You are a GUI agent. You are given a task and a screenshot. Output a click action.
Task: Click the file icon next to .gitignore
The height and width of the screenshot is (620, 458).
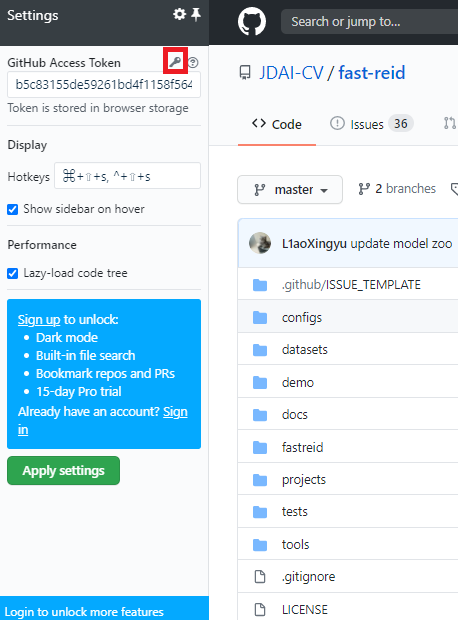(260, 577)
